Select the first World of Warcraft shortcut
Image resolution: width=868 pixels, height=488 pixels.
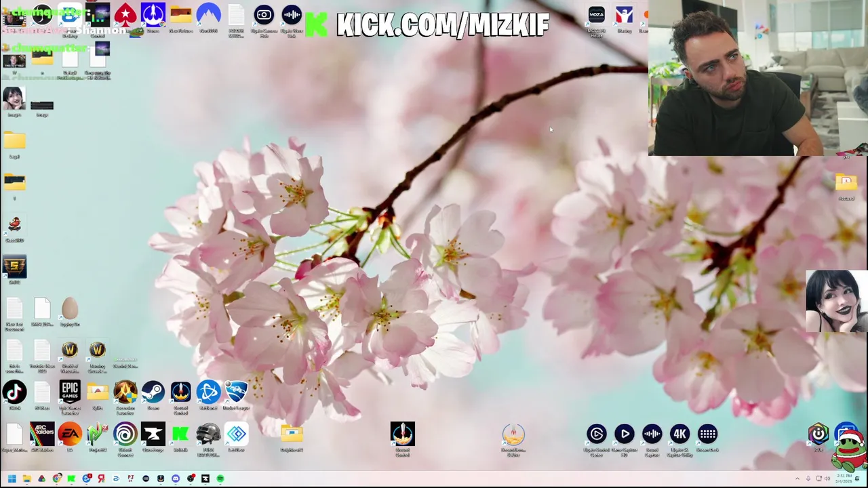(x=70, y=350)
